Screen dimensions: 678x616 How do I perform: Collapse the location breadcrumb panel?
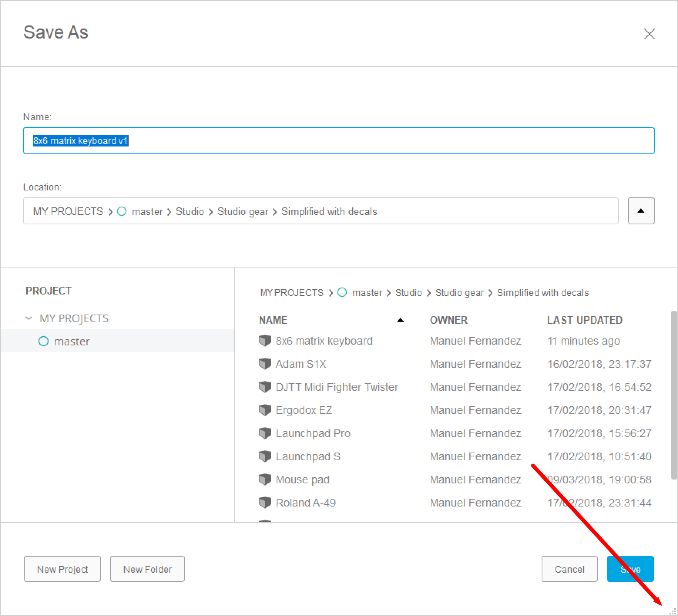coord(641,211)
